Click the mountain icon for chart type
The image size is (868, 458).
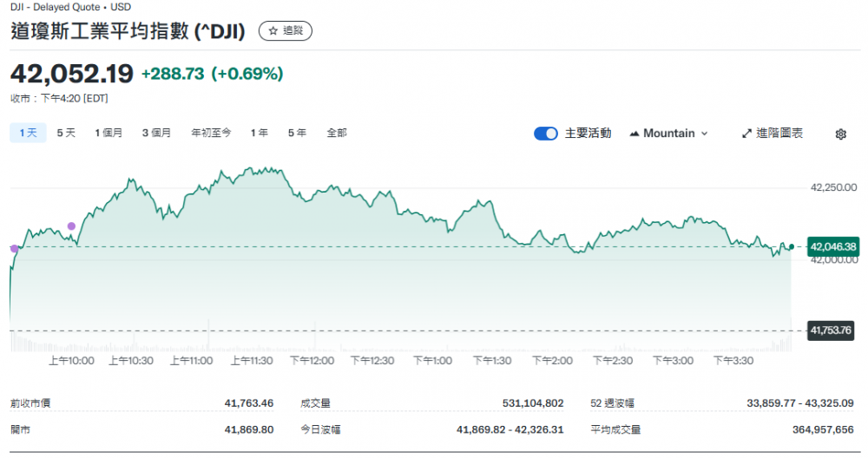pos(635,134)
